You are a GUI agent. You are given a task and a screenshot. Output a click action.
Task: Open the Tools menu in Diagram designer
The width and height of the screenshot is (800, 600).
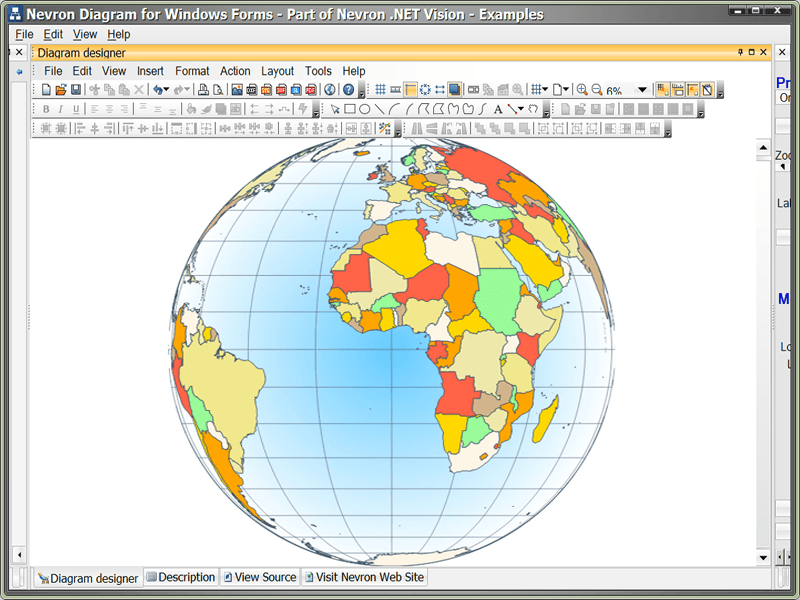coord(318,71)
